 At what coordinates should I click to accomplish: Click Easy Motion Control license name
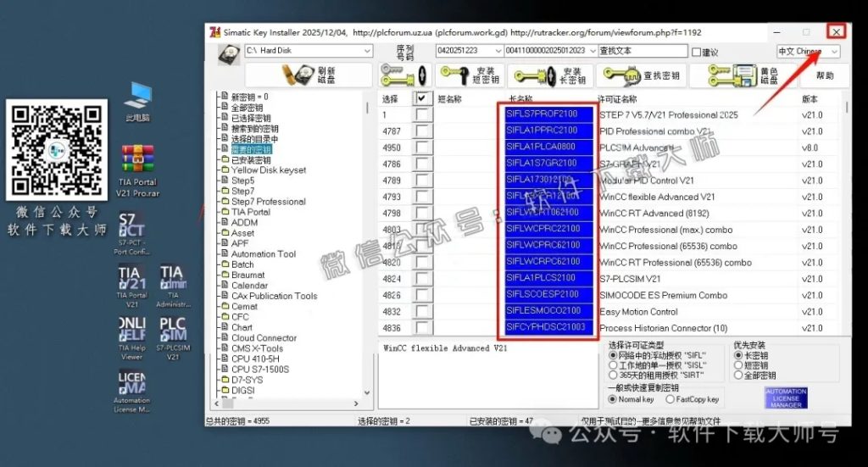point(638,312)
